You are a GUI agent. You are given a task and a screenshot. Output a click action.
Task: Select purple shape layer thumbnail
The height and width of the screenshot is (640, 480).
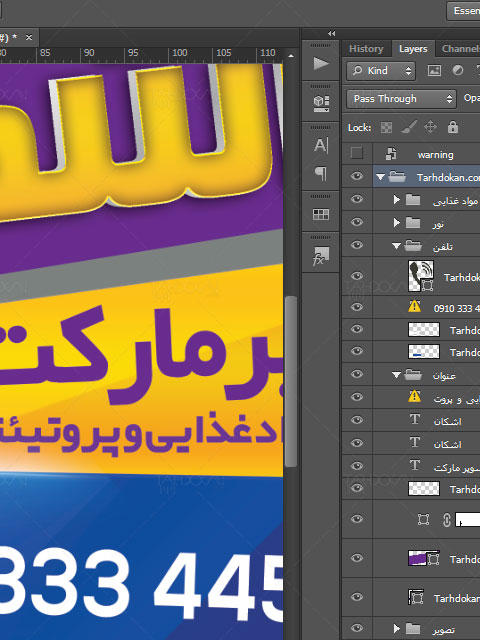[424, 558]
